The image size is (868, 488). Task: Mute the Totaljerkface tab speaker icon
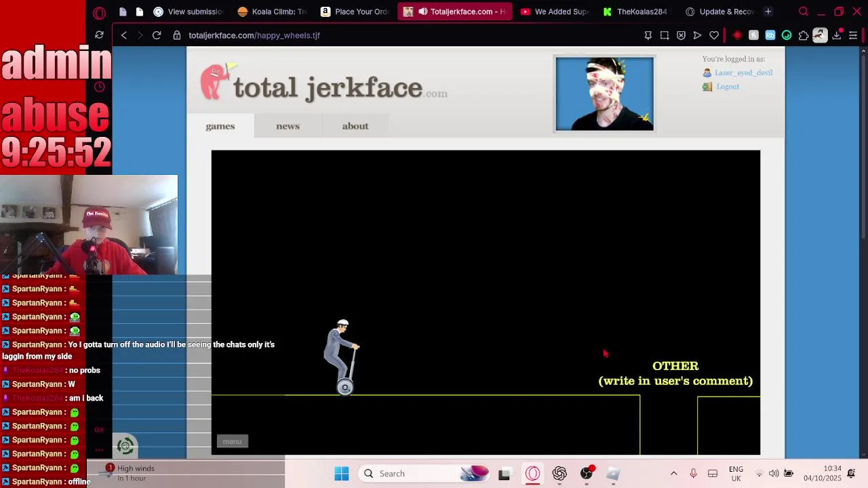(422, 12)
